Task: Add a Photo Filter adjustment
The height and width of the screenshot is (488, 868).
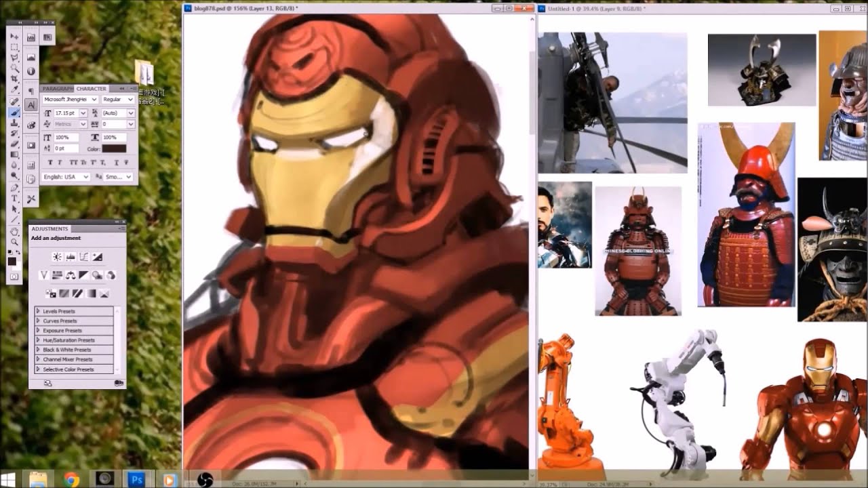Action: tap(97, 275)
